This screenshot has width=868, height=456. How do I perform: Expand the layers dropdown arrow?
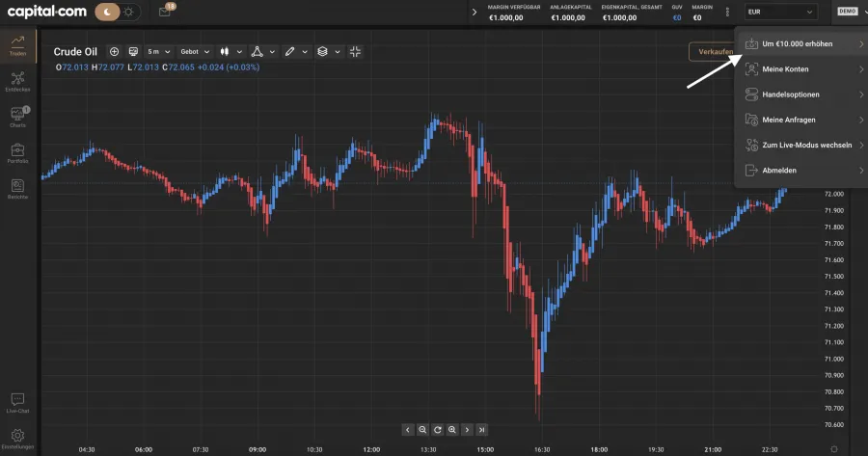point(338,52)
